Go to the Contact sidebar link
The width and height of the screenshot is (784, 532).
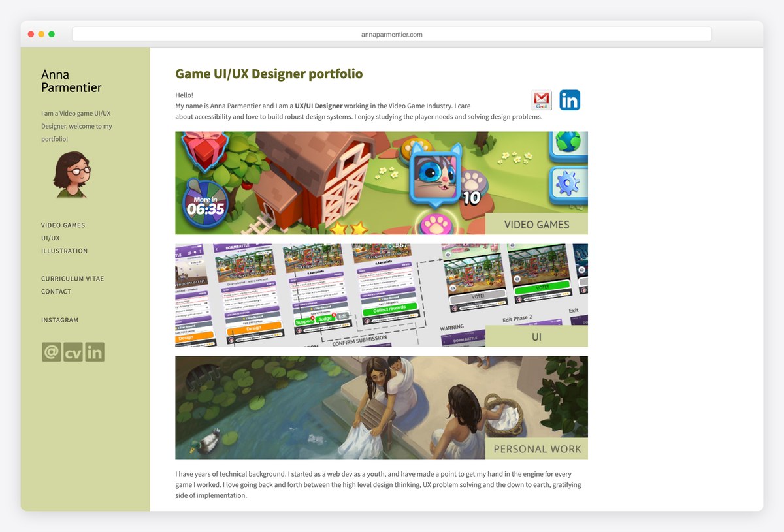click(x=56, y=292)
